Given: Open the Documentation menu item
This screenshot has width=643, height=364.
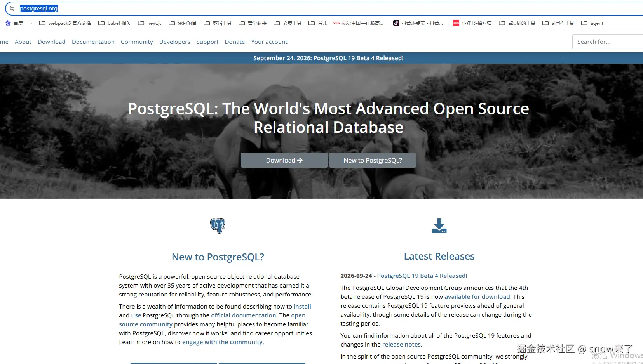Looking at the screenshot, I should pos(93,42).
